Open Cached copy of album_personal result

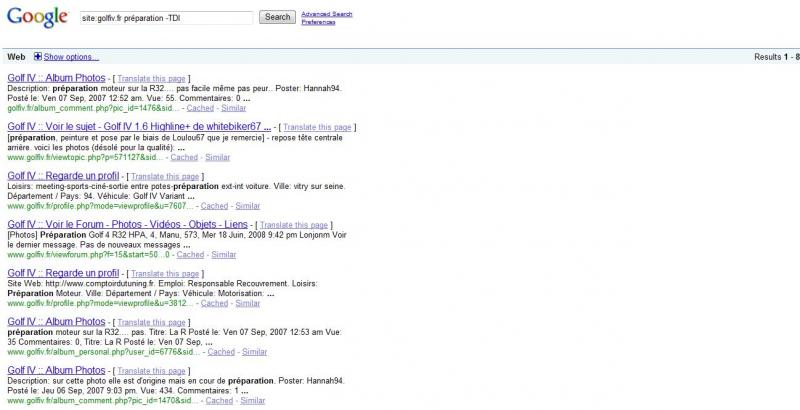tap(221, 352)
